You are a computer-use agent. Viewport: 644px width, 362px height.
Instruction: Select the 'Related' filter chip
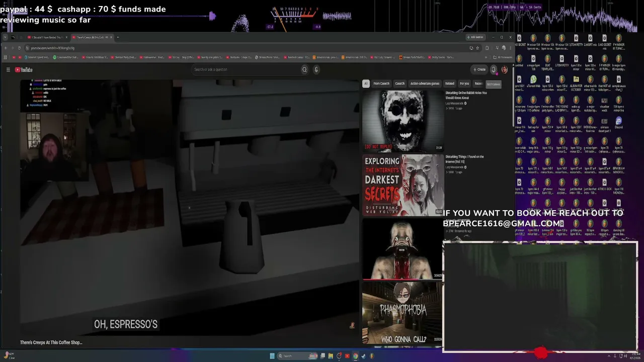pyautogui.click(x=450, y=83)
